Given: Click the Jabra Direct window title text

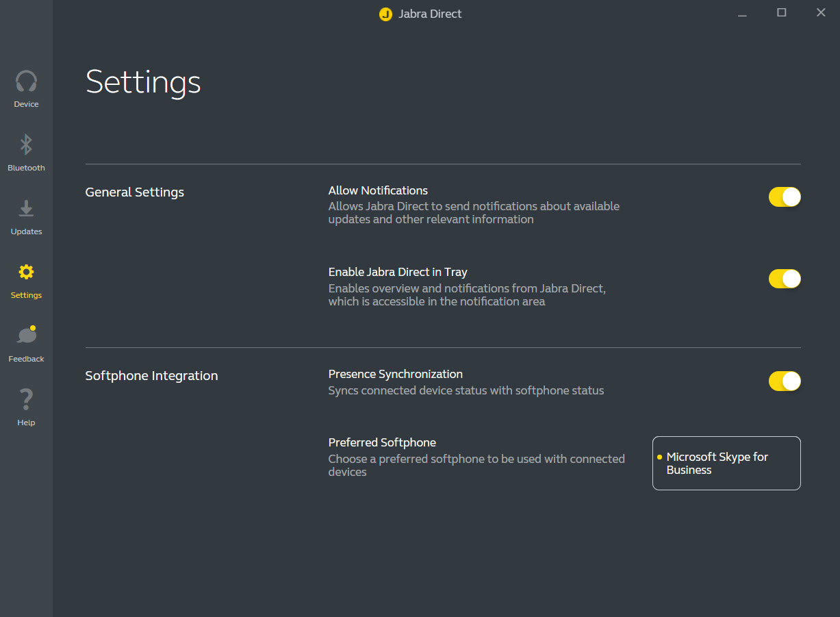Looking at the screenshot, I should pyautogui.click(x=430, y=14).
